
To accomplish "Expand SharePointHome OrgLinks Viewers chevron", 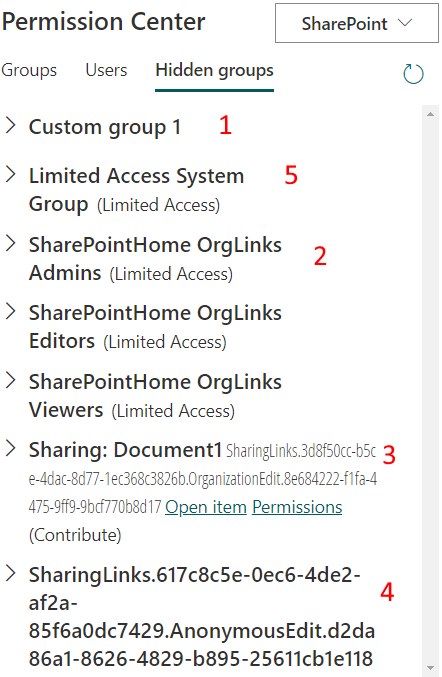I will click(x=10, y=380).
